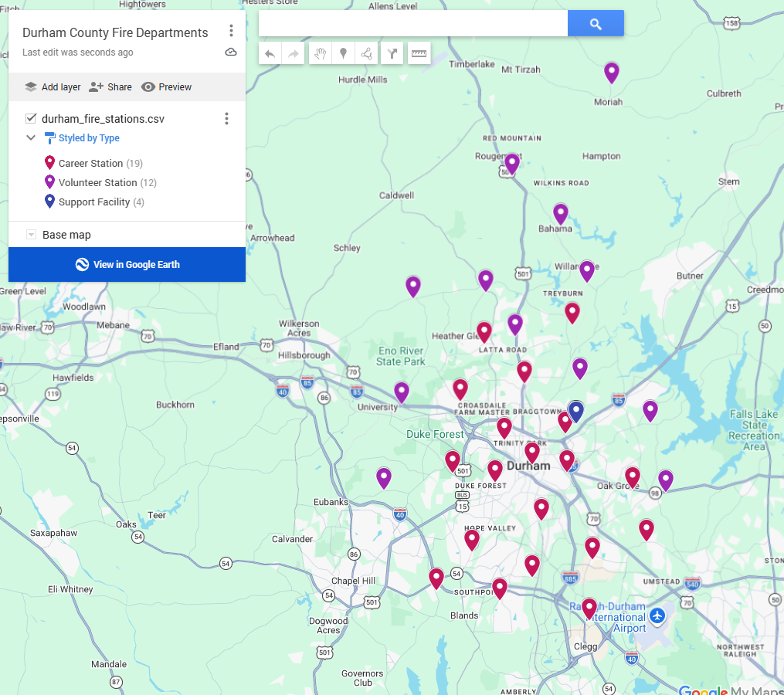Click the Falls Lake State Recreation Area label
The height and width of the screenshot is (695, 784).
click(754, 430)
